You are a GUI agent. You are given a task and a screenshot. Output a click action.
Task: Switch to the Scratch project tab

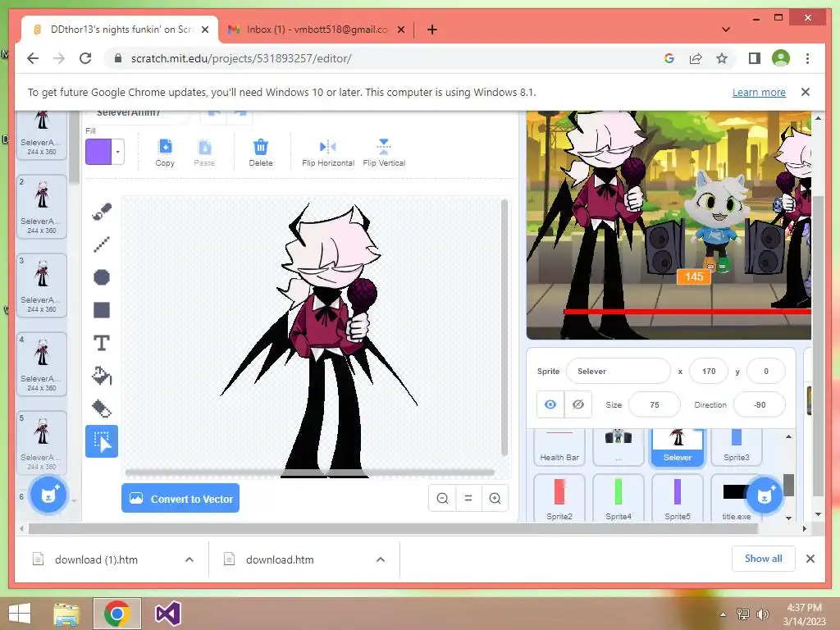pyautogui.click(x=119, y=30)
